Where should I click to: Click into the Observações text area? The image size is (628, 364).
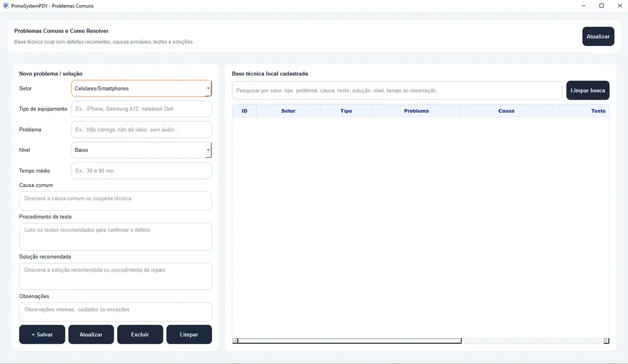pyautogui.click(x=116, y=312)
